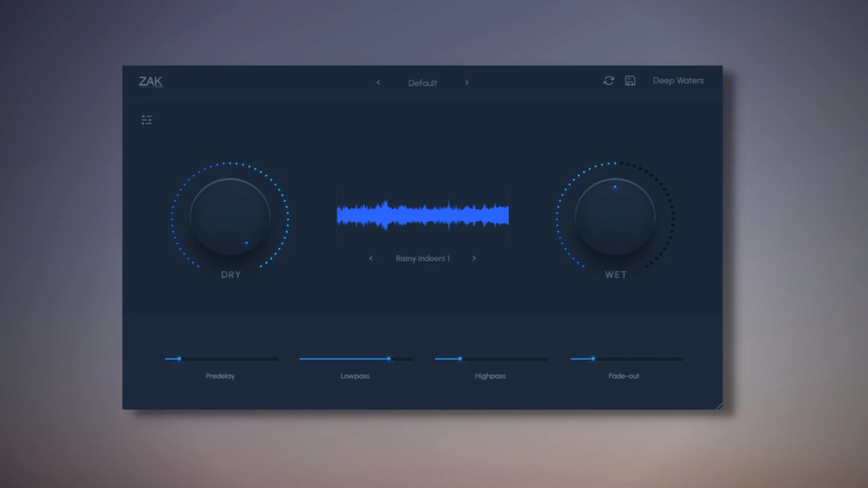Open the settings sliders icon panel
The height and width of the screenshot is (488, 868).
click(x=146, y=120)
